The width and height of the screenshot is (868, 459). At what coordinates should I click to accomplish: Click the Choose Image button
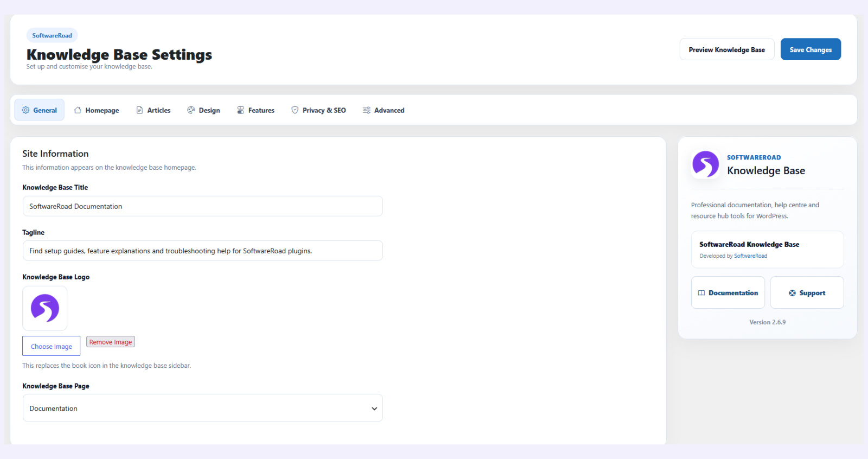point(52,346)
